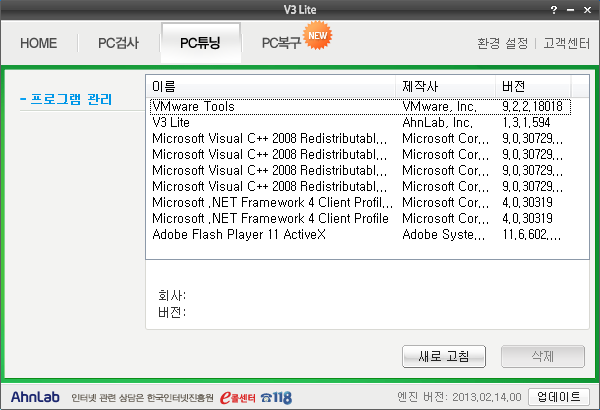This screenshot has width=600, height=410.
Task: Click the e콜센터 118 banner
Action: [x=256, y=398]
